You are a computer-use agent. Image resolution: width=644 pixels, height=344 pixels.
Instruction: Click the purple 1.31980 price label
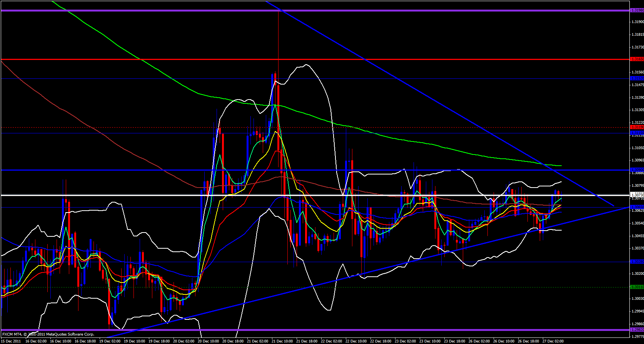click(x=636, y=10)
